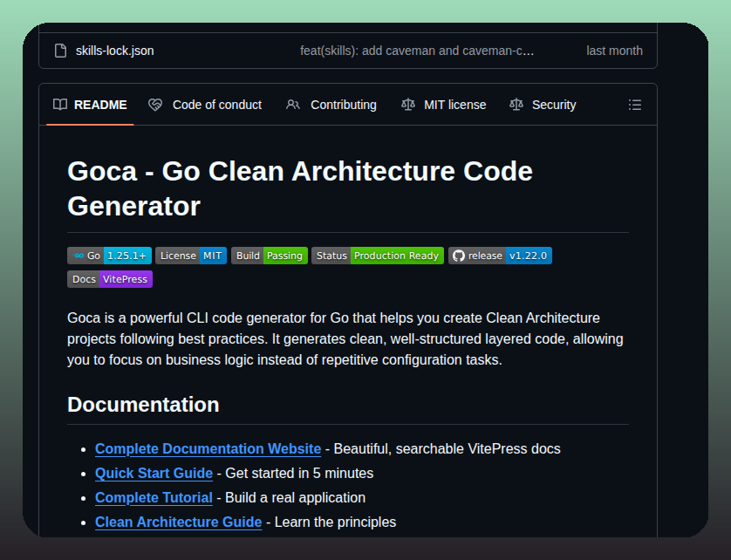Click 'Learn the principles' text
The image size is (731, 560).
(x=335, y=522)
